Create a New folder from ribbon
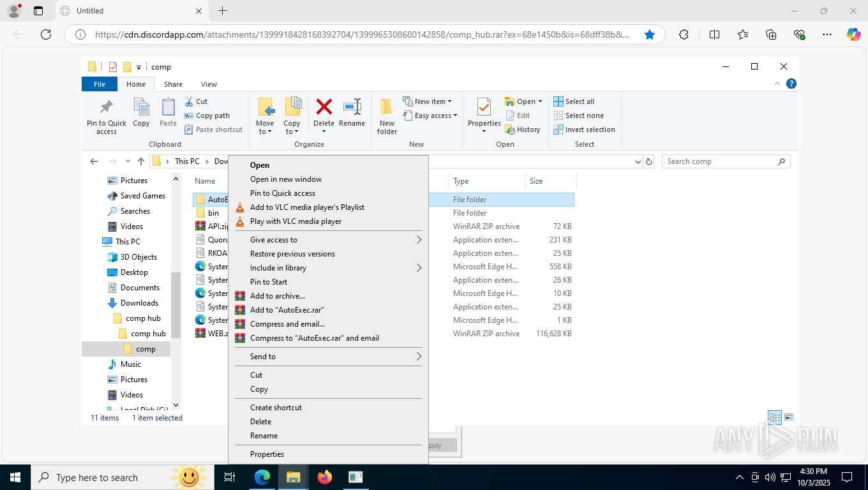868x490 pixels. 387,117
